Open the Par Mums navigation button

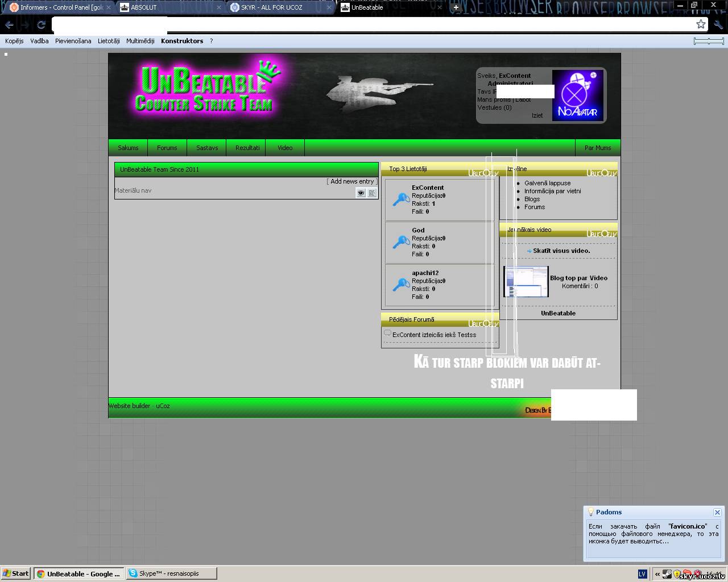[598, 148]
